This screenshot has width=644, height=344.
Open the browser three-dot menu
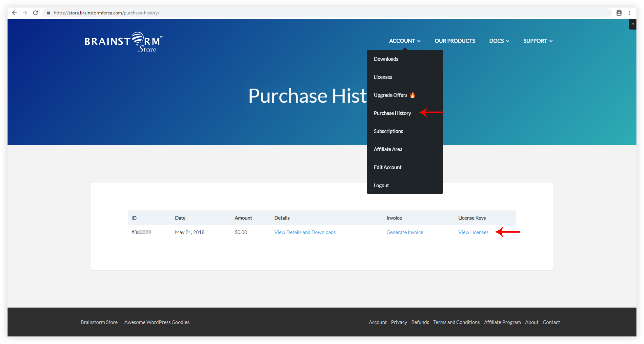click(x=630, y=13)
